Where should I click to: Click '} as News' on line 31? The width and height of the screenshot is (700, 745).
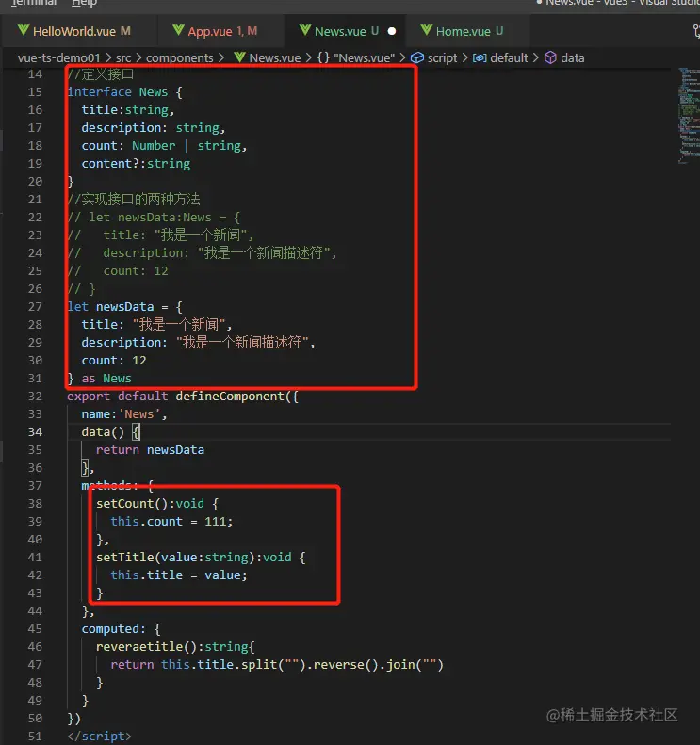point(99,379)
